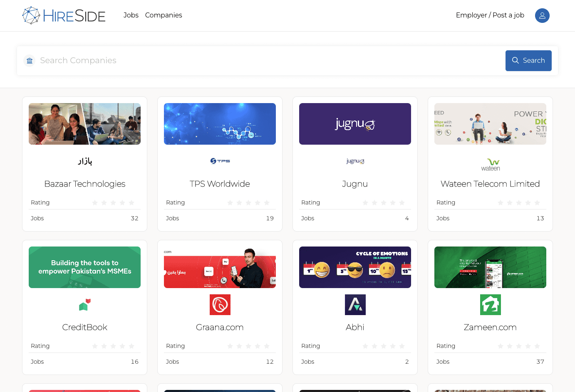Click the blue Search button
Viewport: 575px width, 392px height.
[x=528, y=61]
